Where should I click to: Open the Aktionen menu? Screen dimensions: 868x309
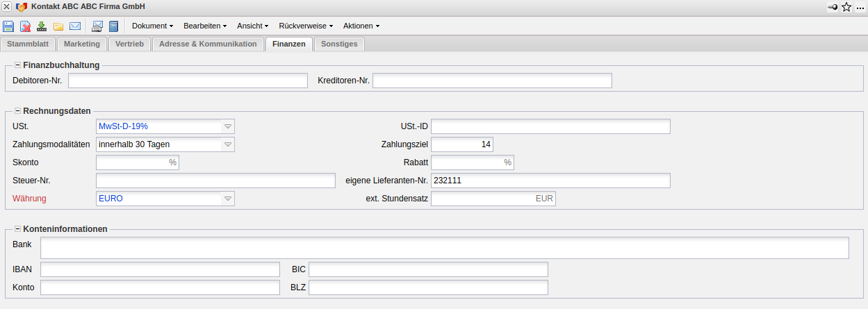pyautogui.click(x=361, y=26)
